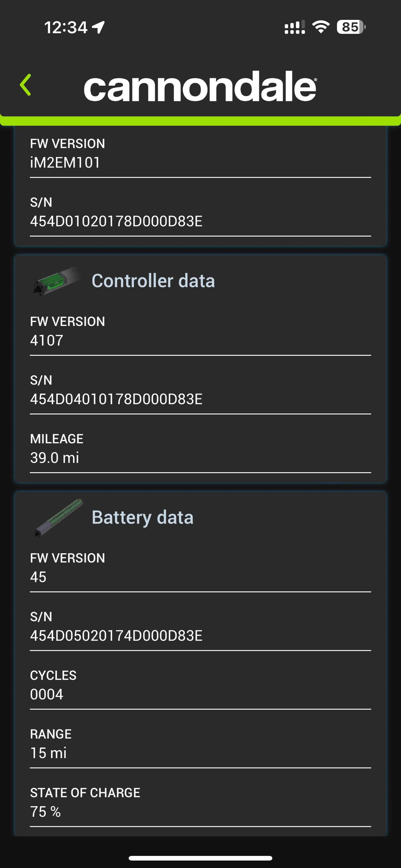Tap the cellular signal bars icon

point(294,27)
